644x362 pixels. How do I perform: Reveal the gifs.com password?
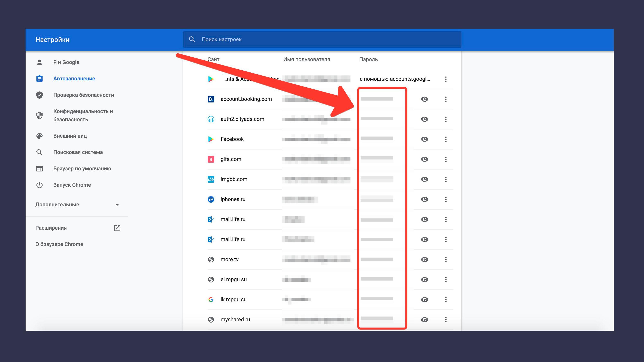pos(424,159)
